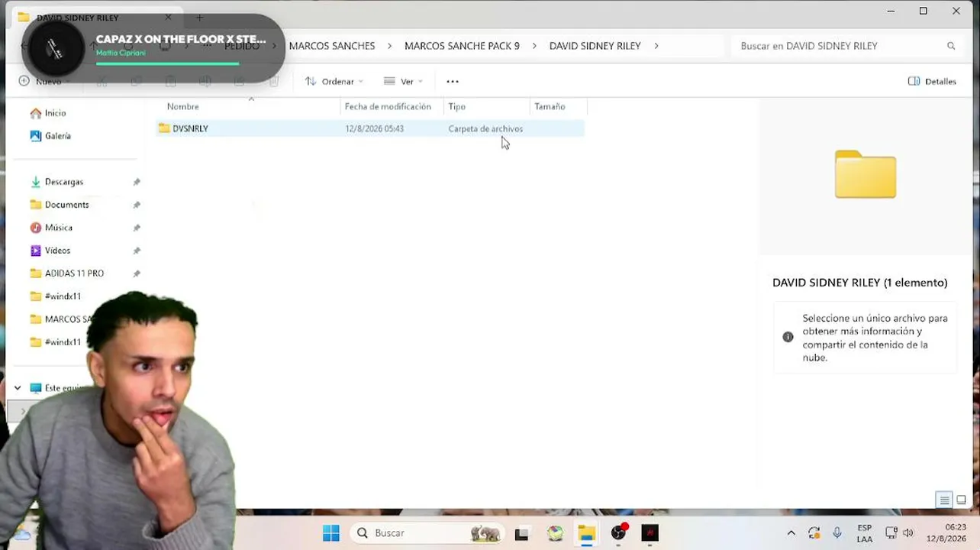980x550 pixels.
Task: Seek on the music overlay progress bar
Action: click(167, 63)
